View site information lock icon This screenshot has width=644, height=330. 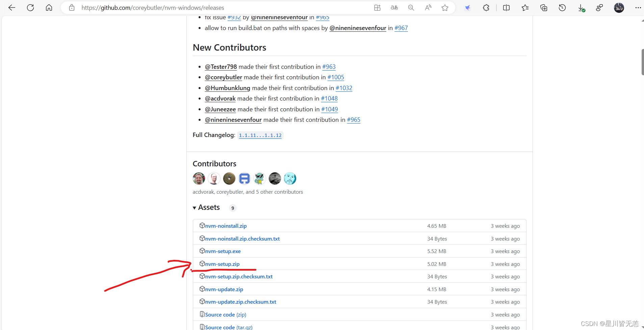tap(72, 8)
